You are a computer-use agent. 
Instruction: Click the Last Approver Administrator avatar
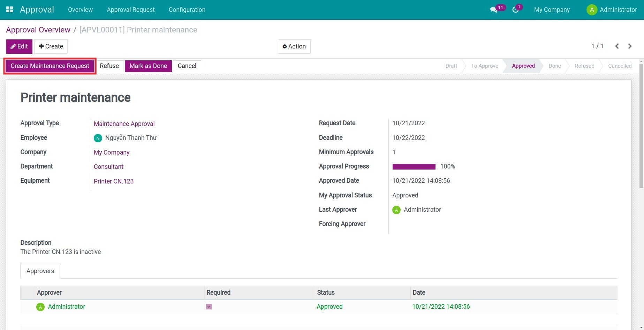[x=396, y=210]
